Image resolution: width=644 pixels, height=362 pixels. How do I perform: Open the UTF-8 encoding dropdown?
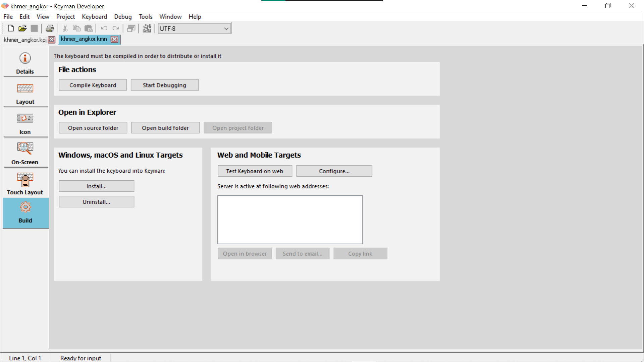[x=194, y=28]
